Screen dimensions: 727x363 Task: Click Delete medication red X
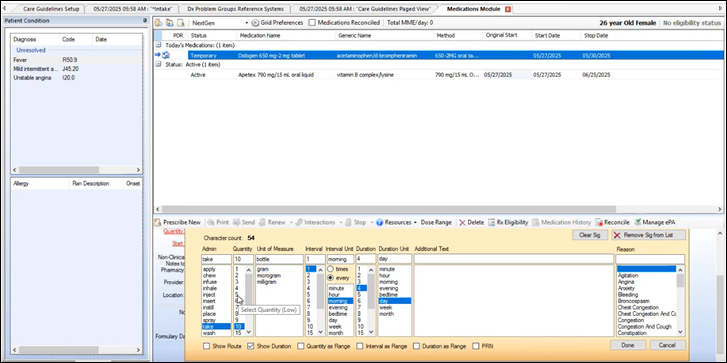[x=462, y=223]
